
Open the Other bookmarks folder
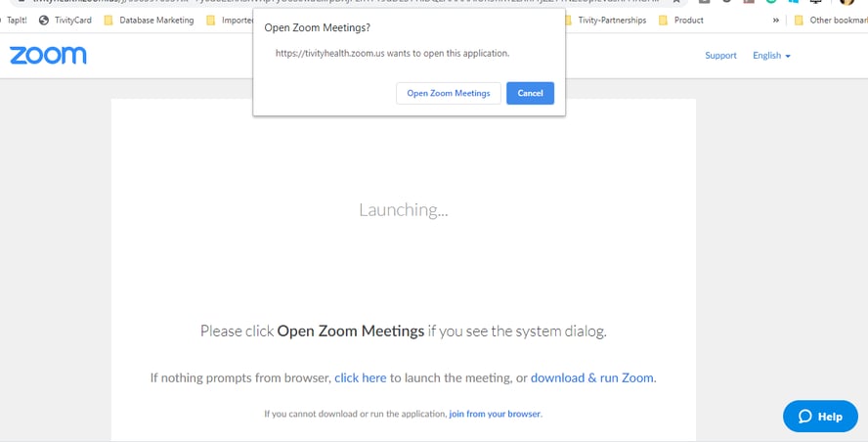[831, 21]
